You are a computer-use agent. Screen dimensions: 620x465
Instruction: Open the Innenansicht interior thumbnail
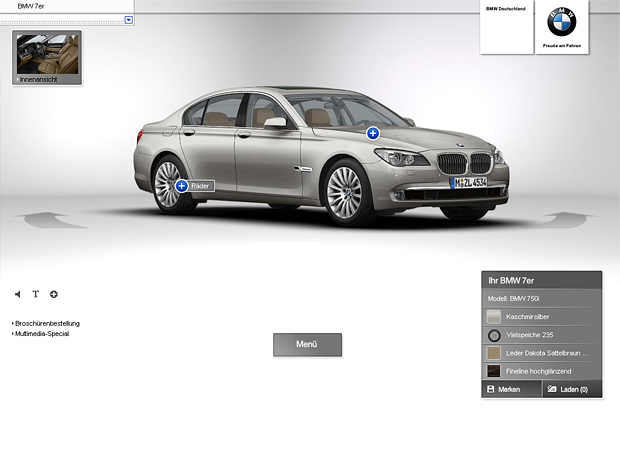(x=47, y=57)
